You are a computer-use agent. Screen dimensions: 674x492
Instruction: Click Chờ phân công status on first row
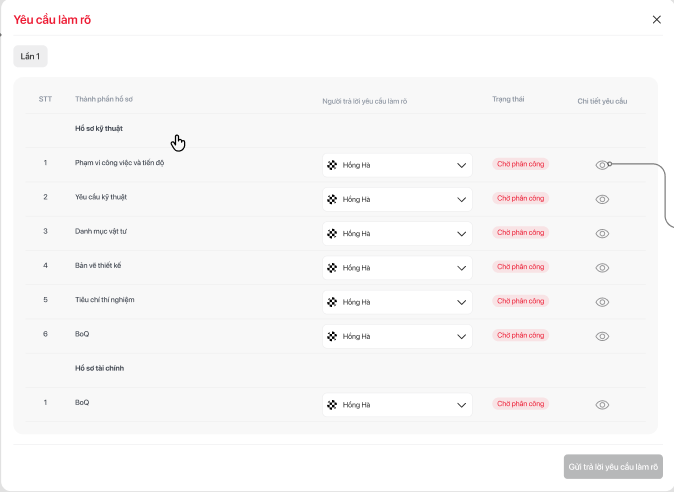(x=520, y=164)
